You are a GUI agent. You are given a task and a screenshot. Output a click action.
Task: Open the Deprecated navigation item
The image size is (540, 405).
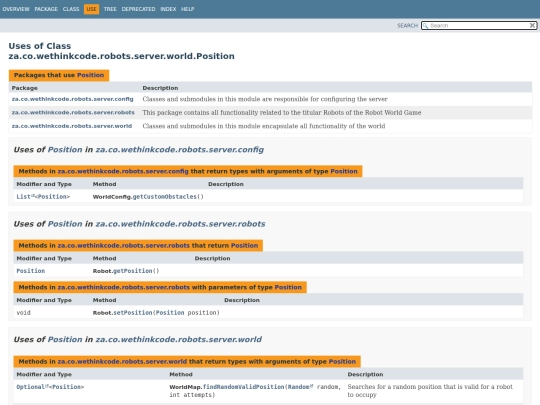click(x=138, y=9)
